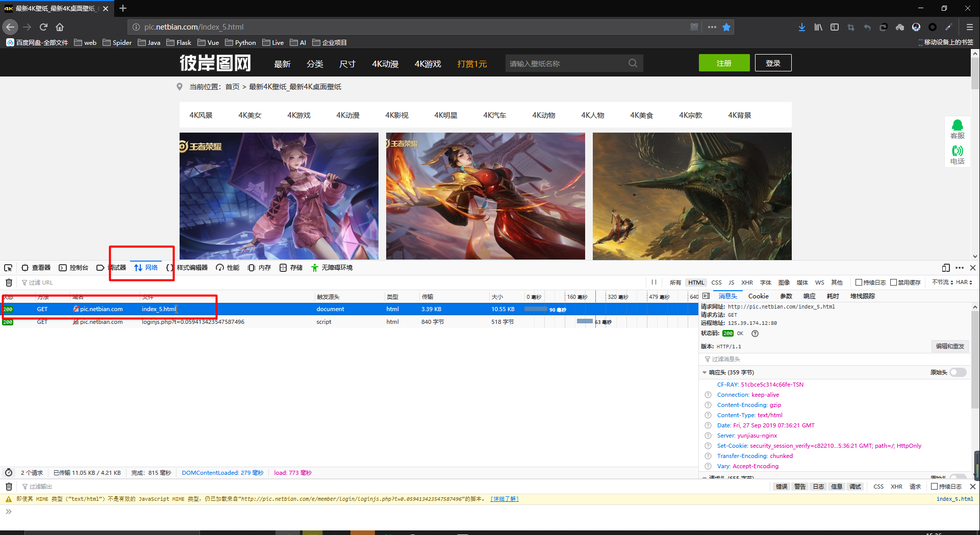This screenshot has width=980, height=535.
Task: Click the 电话 phone icon on the page
Action: coord(958,155)
